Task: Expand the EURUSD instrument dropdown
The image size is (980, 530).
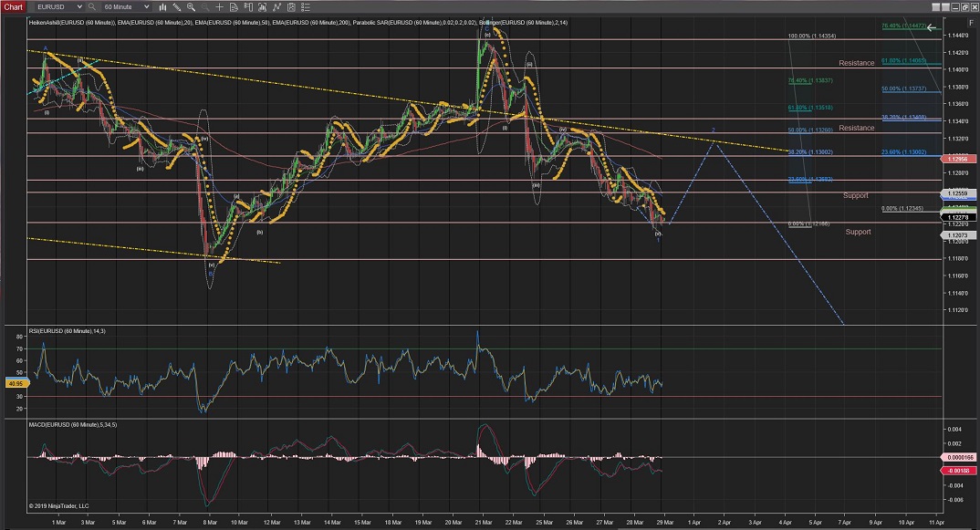Action: pyautogui.click(x=79, y=6)
